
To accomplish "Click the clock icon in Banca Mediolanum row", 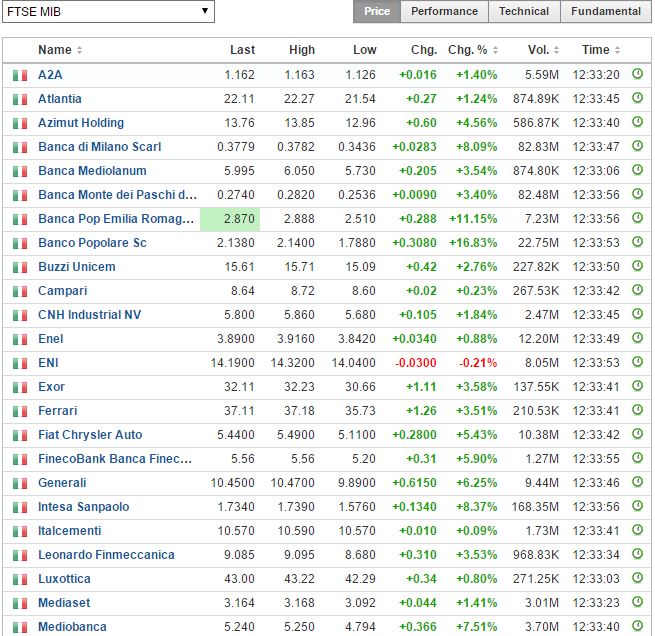I will click(637, 170).
